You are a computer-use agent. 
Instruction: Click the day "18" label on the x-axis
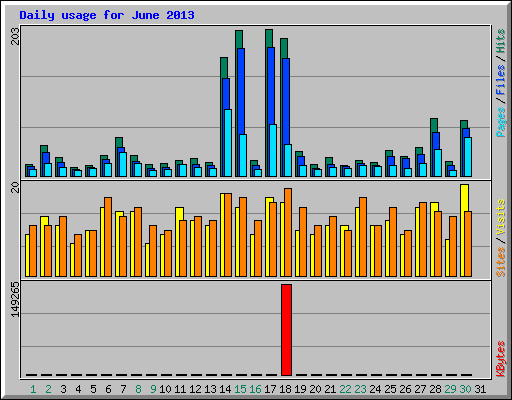point(285,389)
